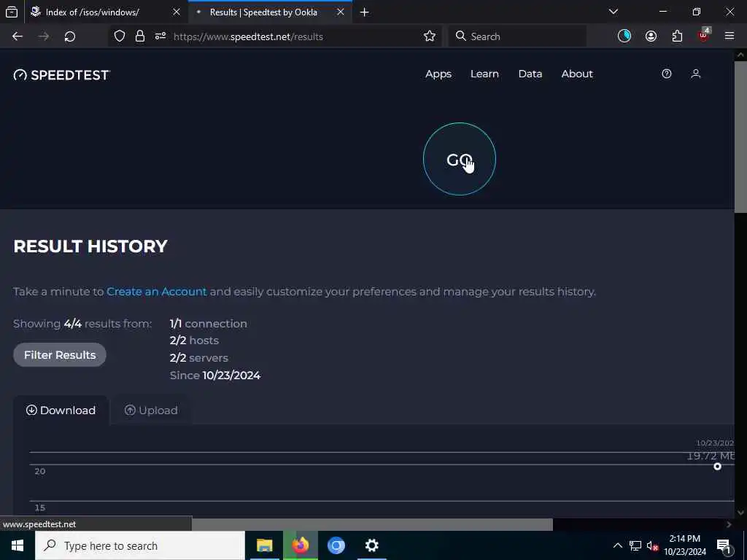
Task: Click the 1/1 connection text
Action: 208,324
